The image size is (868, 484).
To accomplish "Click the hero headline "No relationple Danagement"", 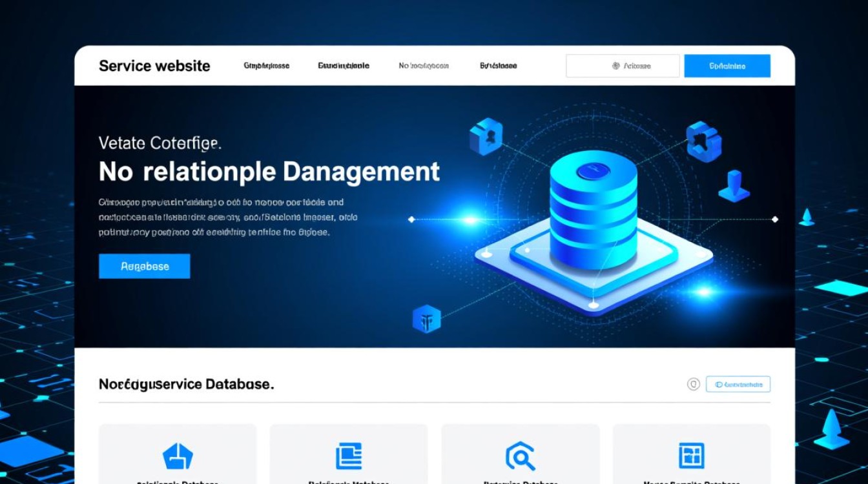I will [269, 172].
